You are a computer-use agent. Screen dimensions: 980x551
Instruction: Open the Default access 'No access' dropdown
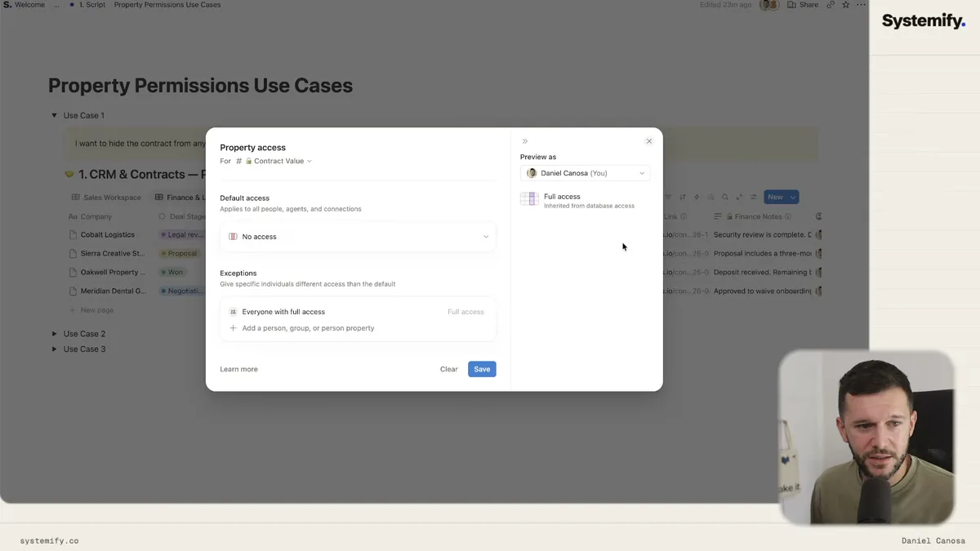[358, 237]
